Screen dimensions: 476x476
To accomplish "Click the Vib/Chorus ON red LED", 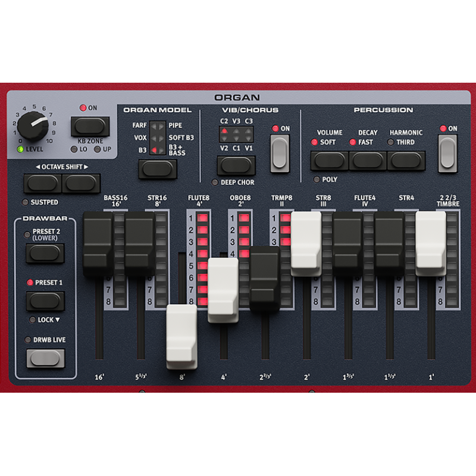I will [275, 129].
